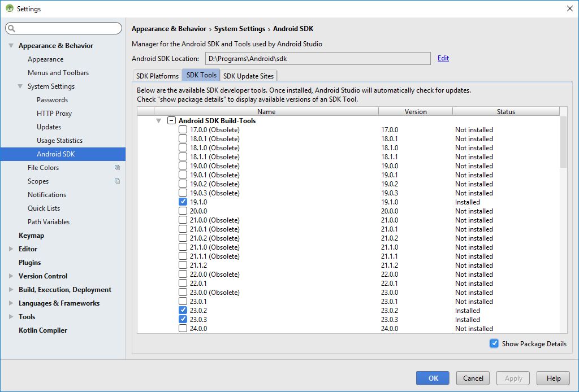Click the Android SDK Location path field
The image size is (579, 392).
point(318,58)
